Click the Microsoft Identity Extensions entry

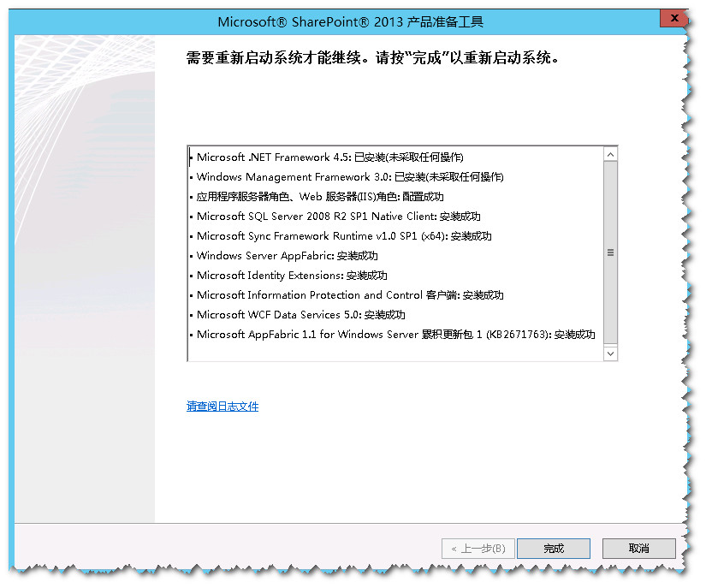[291, 276]
